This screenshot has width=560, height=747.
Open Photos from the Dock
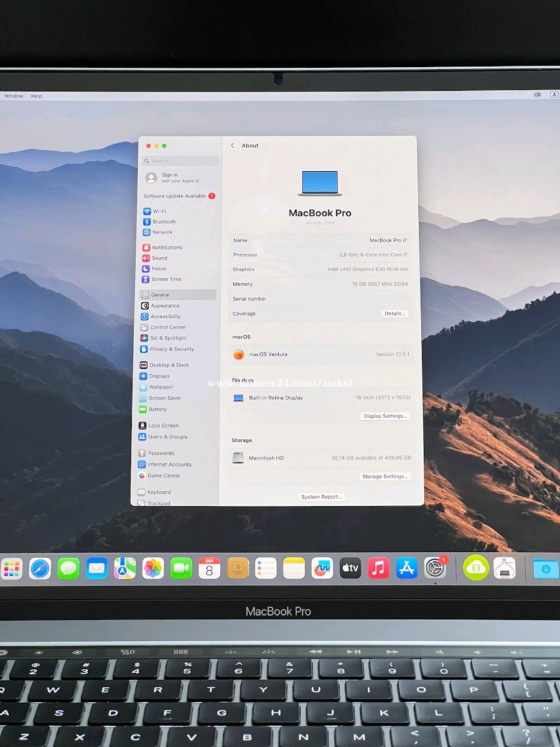153,568
